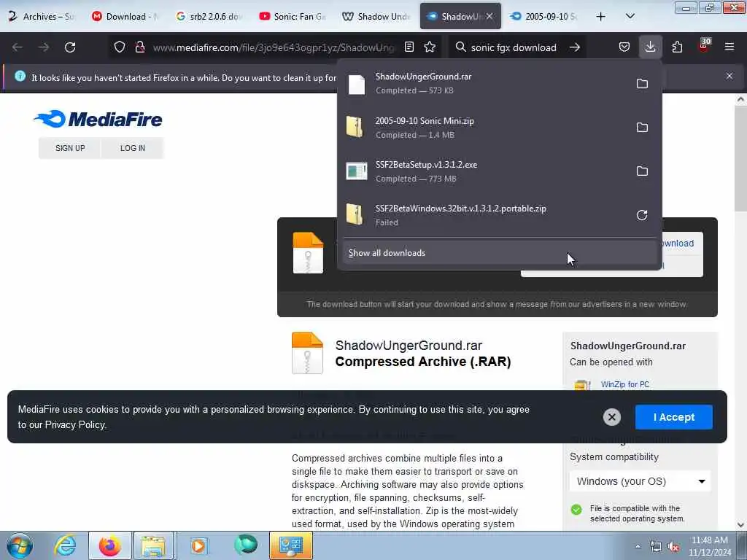
Task: Submit search with the arrow button
Action: click(575, 47)
